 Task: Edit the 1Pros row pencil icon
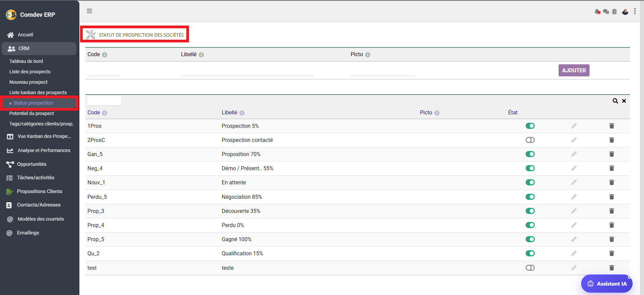574,126
